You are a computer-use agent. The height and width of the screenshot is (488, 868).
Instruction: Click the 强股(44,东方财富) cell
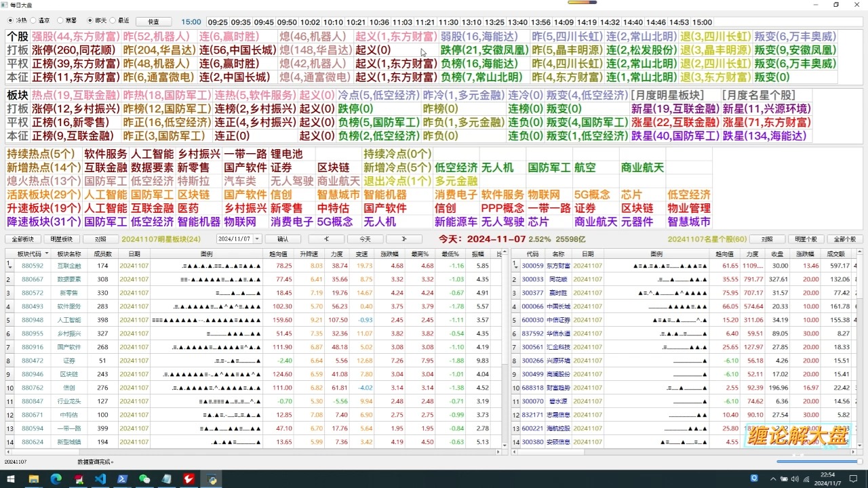click(x=76, y=37)
